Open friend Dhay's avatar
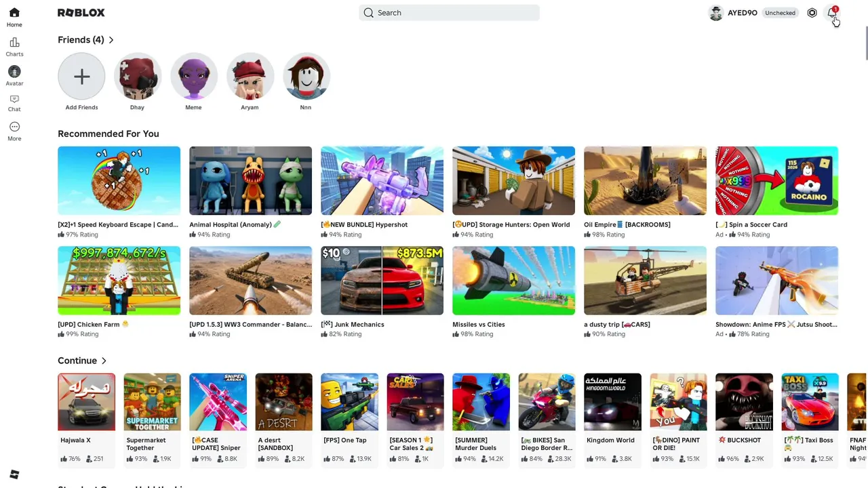This screenshot has height=488, width=868. pyautogui.click(x=137, y=77)
